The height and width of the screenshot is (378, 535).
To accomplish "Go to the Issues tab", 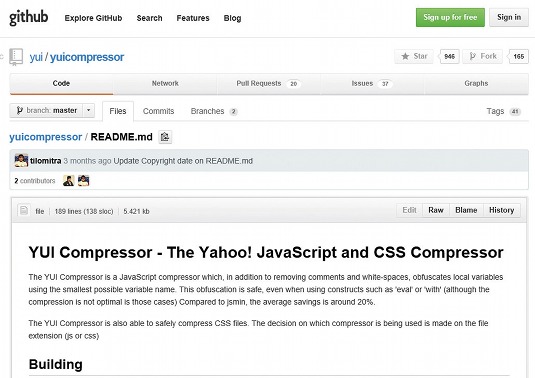I will (372, 84).
